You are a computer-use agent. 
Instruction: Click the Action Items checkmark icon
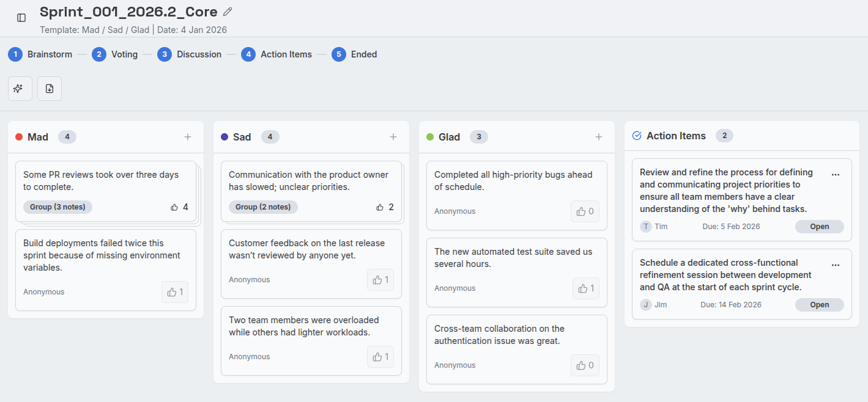(x=636, y=136)
